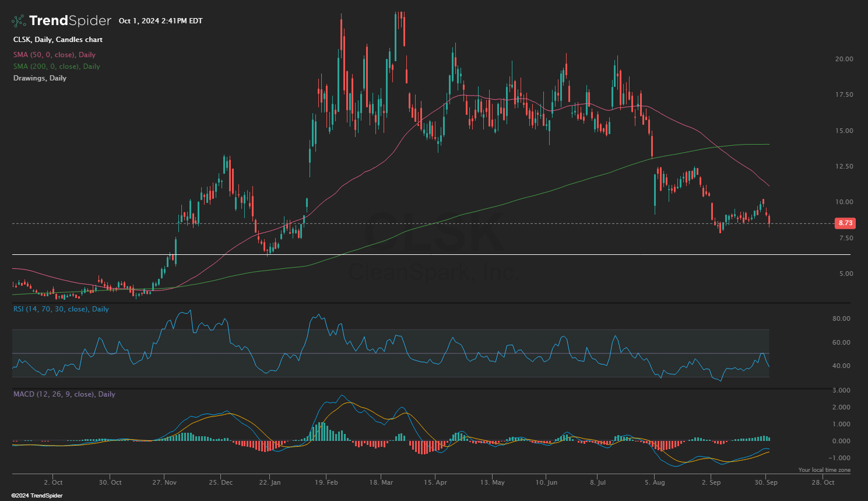Click the TrendSpider spider logo icon
Viewport: 868px width, 501px height.
(19, 21)
